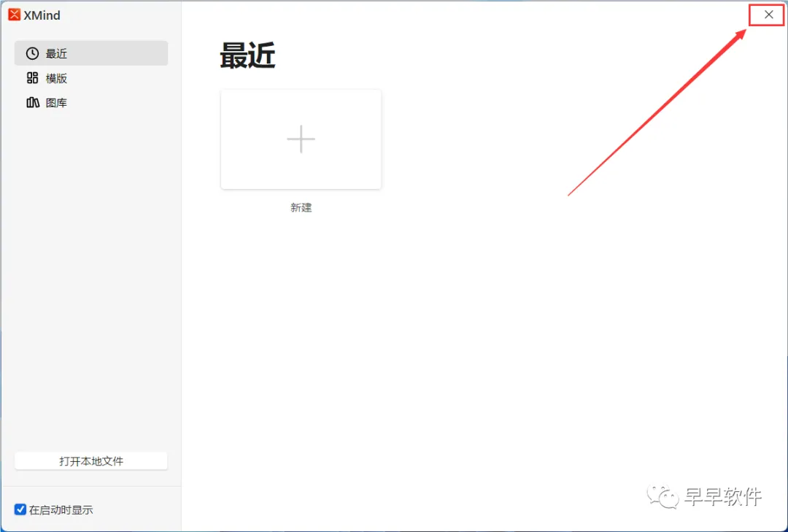Click the plus icon on the new card
This screenshot has width=788, height=532.
point(301,139)
